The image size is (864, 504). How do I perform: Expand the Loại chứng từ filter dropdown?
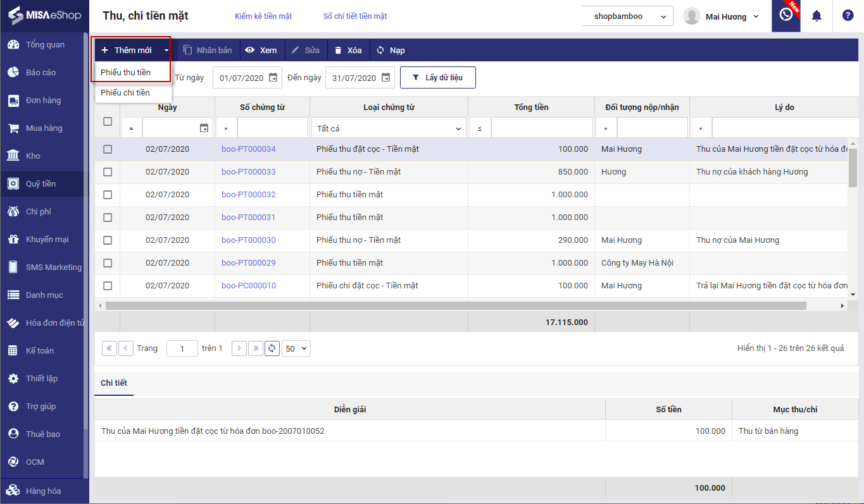pyautogui.click(x=389, y=128)
